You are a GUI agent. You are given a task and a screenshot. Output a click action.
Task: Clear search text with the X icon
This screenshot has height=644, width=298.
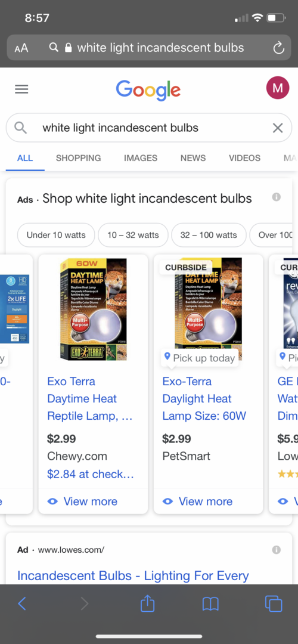[x=278, y=128]
